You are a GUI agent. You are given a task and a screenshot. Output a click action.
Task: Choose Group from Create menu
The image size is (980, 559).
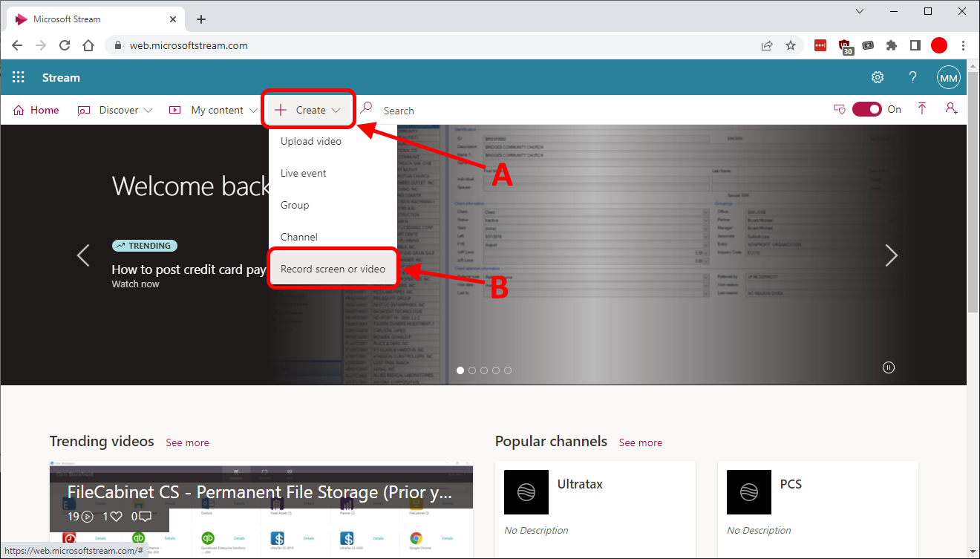(x=333, y=205)
